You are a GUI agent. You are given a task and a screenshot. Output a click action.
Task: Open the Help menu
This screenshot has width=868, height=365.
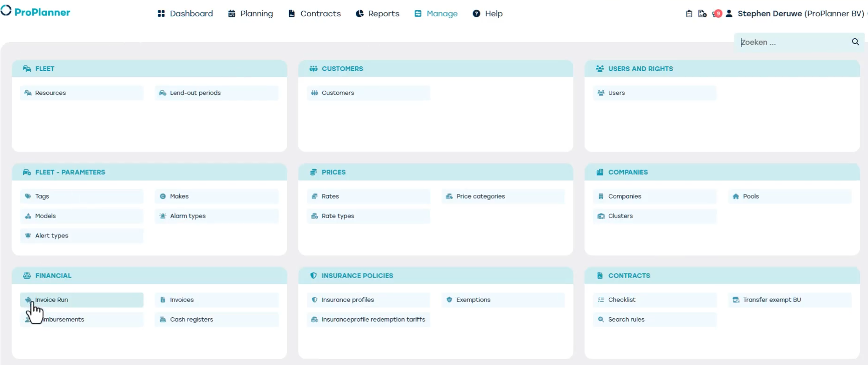click(x=487, y=14)
